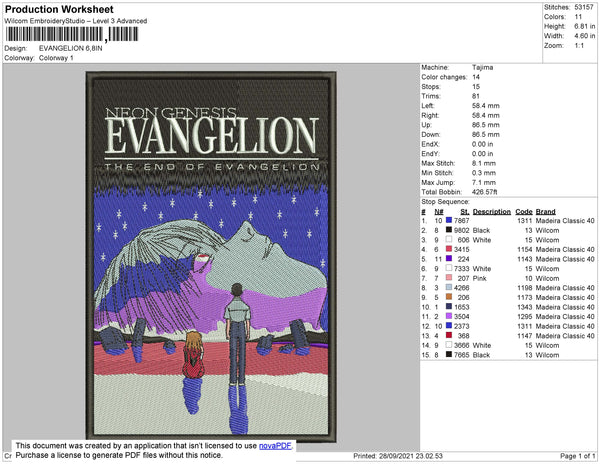
Task: Click the 'Production Worksheet' title
Action: pos(59,10)
